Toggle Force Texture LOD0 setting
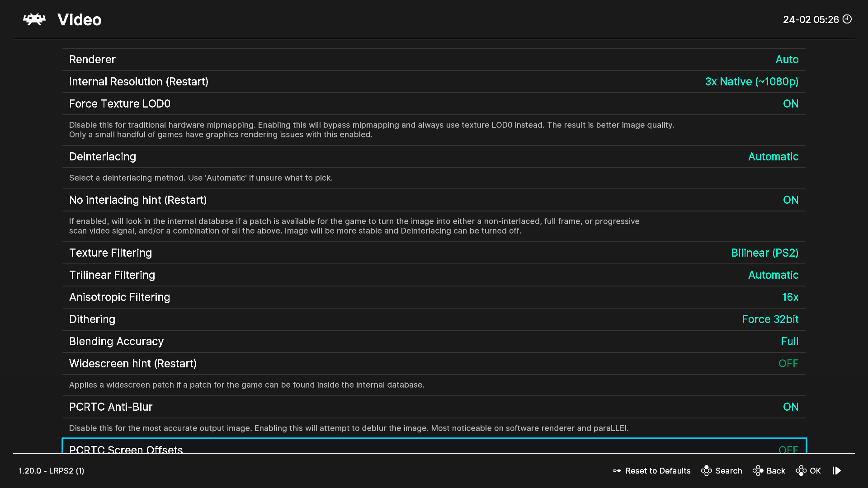868x488 pixels. tap(434, 104)
